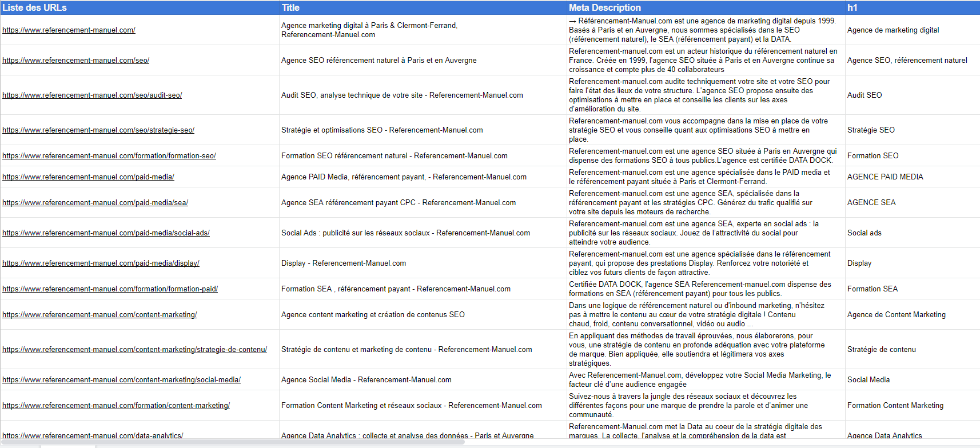The image size is (980, 448).
Task: Open the /formation/formation-paid/ URL link
Action: [110, 289]
